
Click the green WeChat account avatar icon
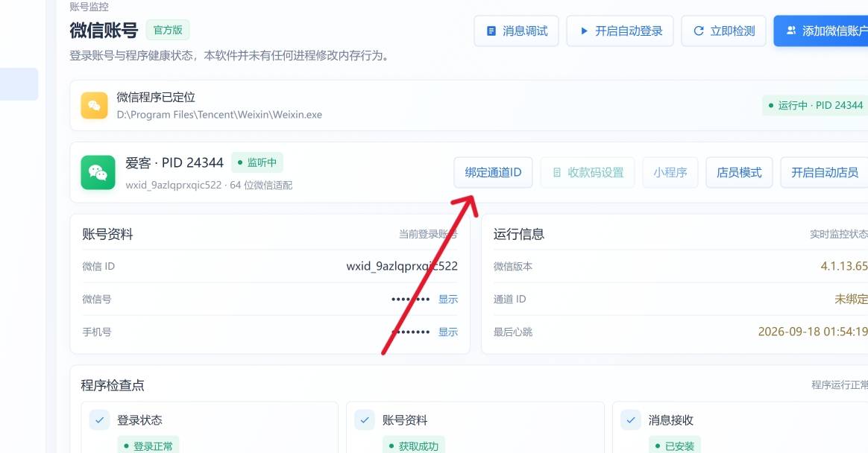click(x=98, y=173)
